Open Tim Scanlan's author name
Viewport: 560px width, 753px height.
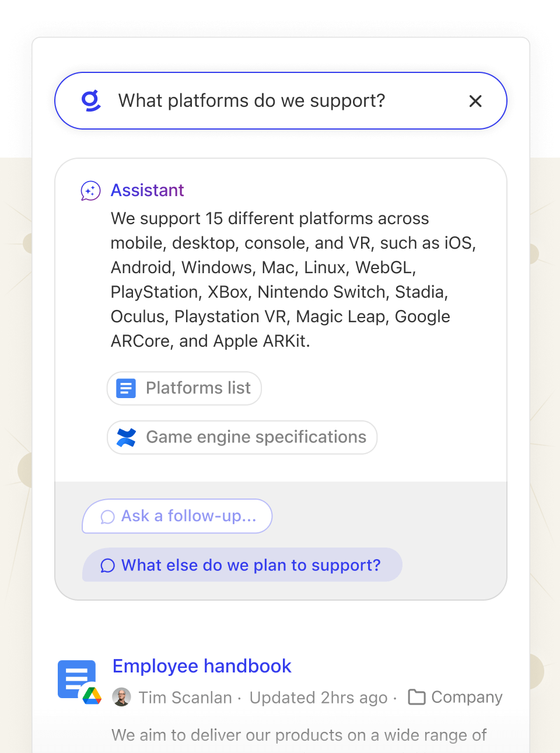click(185, 698)
